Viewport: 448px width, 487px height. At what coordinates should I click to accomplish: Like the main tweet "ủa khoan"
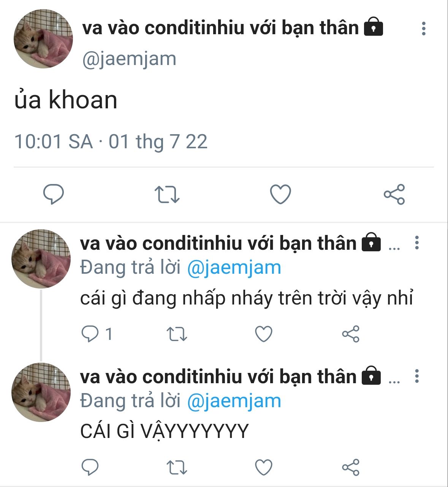click(280, 194)
